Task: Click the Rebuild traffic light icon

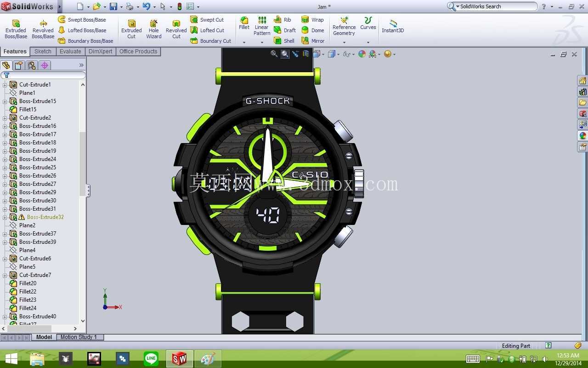Action: click(x=179, y=6)
